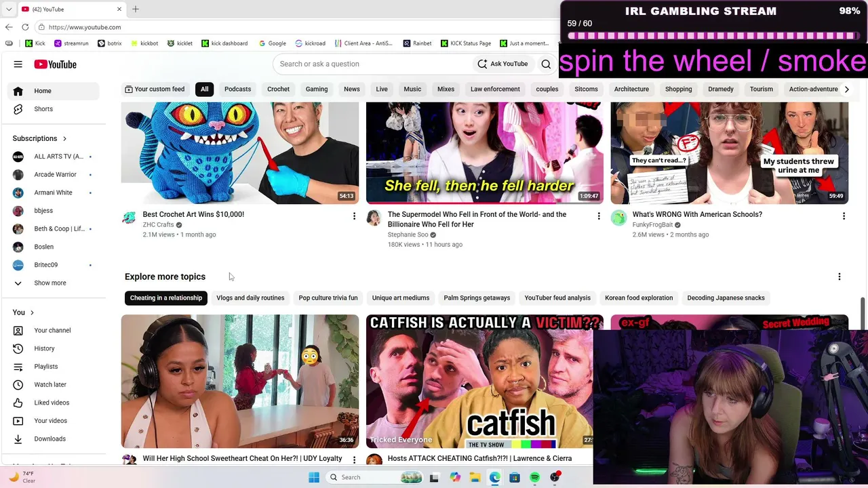
Task: Open Home in the YouTube sidebar
Action: [54, 91]
